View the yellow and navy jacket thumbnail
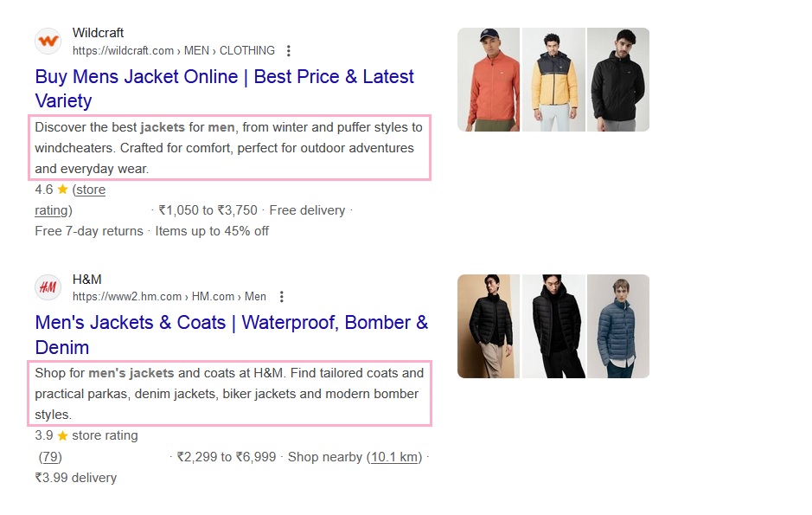The width and height of the screenshot is (812, 515). [x=553, y=80]
